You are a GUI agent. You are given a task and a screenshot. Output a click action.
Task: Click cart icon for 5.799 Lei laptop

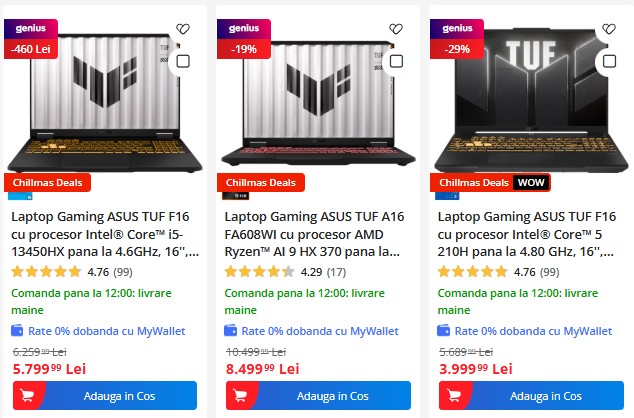[27, 395]
